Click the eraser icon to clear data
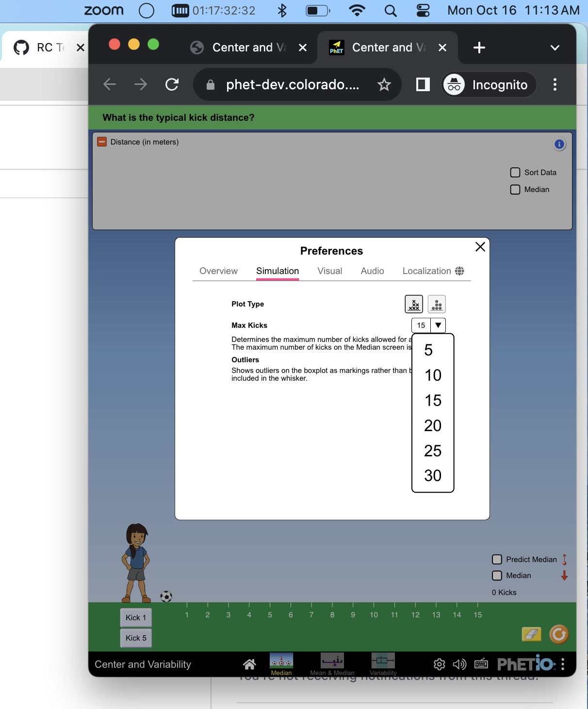 tap(532, 634)
